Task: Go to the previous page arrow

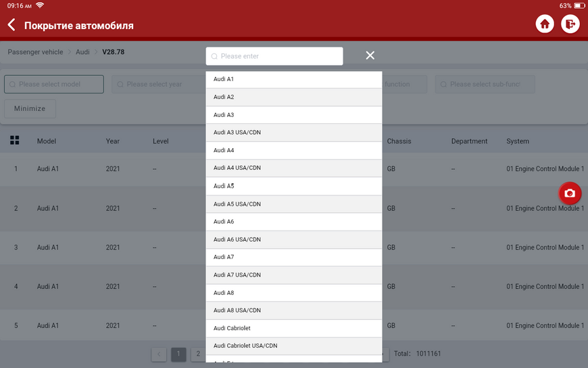Action: pyautogui.click(x=159, y=354)
